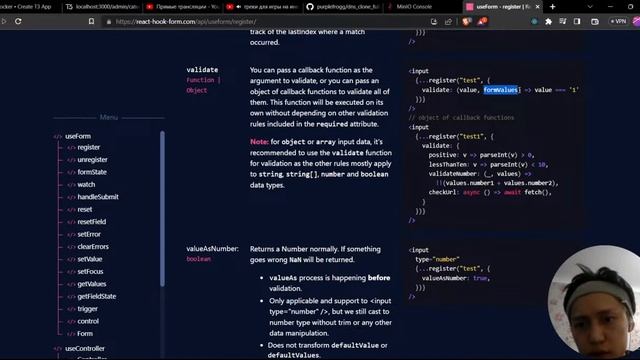Open the setError menu link

point(89,234)
